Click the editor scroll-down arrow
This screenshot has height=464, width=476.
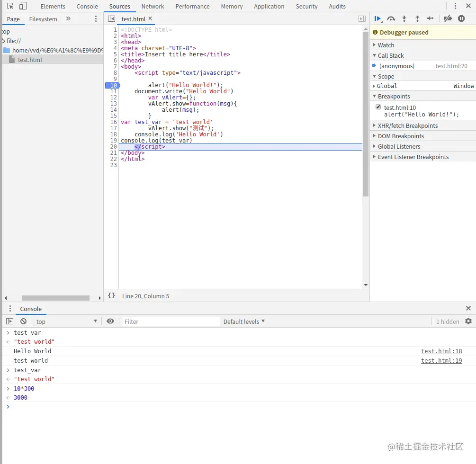click(x=366, y=285)
